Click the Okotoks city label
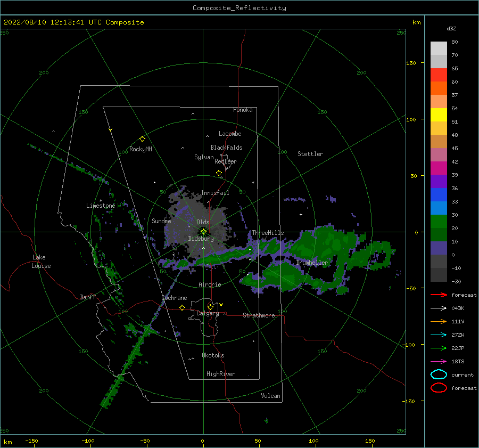The width and height of the screenshot is (479, 448). [213, 355]
